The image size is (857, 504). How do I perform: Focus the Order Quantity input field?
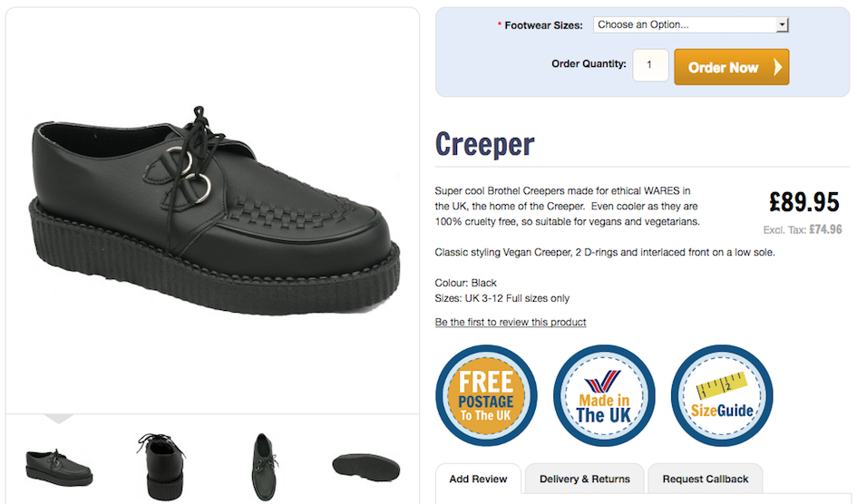pos(650,65)
